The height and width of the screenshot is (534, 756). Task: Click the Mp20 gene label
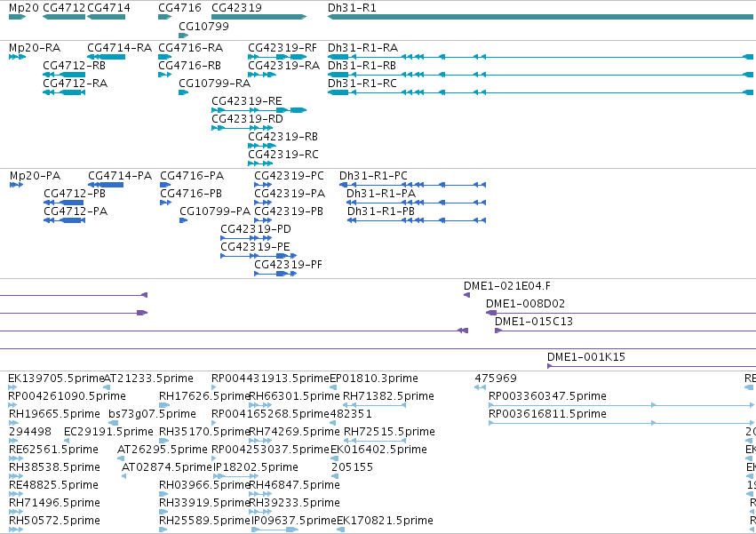(x=24, y=8)
